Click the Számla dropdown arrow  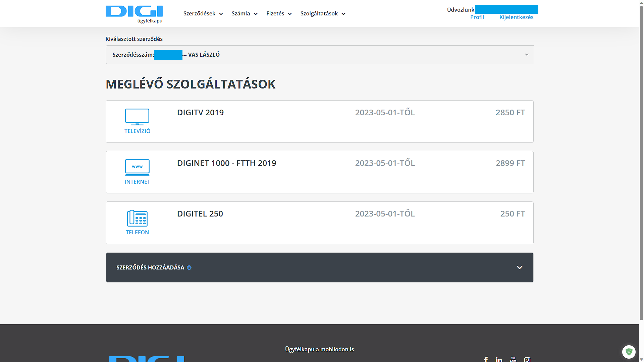[256, 14]
